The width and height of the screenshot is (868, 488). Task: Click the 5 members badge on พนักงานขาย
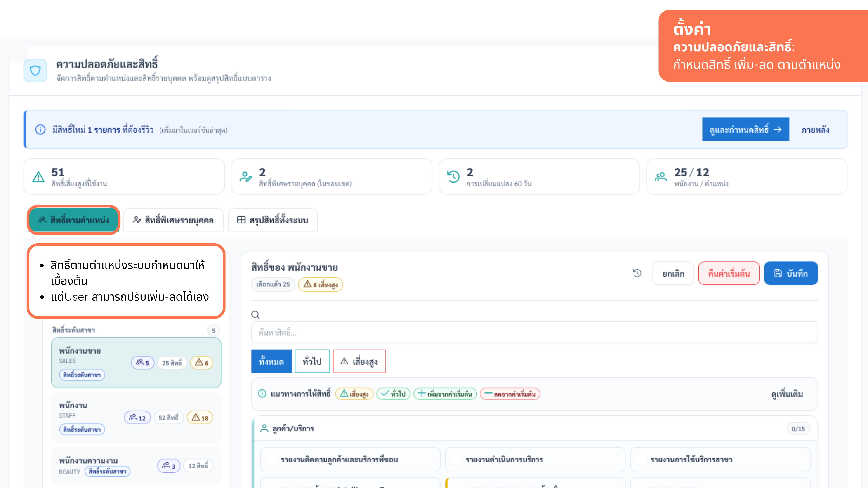click(142, 363)
